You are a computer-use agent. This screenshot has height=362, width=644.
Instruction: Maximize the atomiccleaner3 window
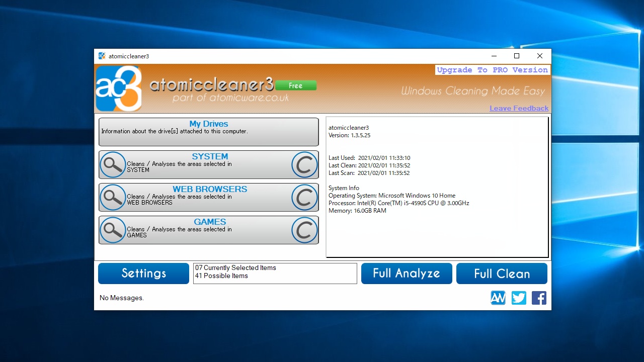pos(517,56)
